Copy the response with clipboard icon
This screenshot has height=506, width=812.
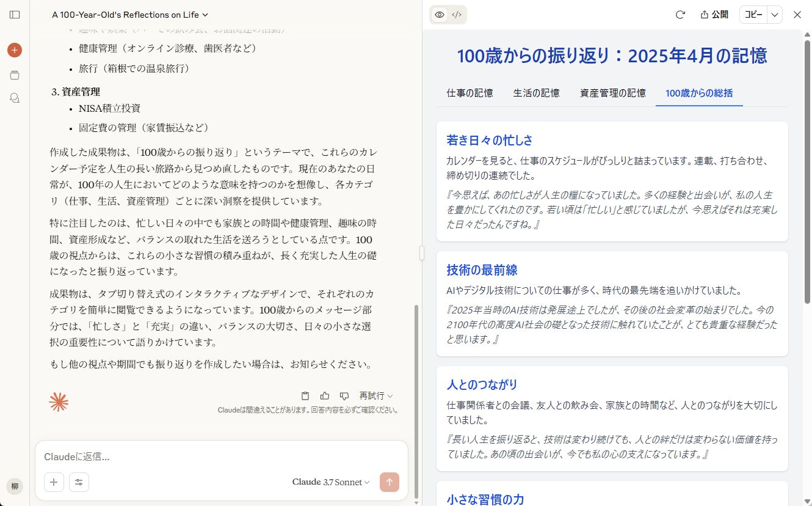305,396
